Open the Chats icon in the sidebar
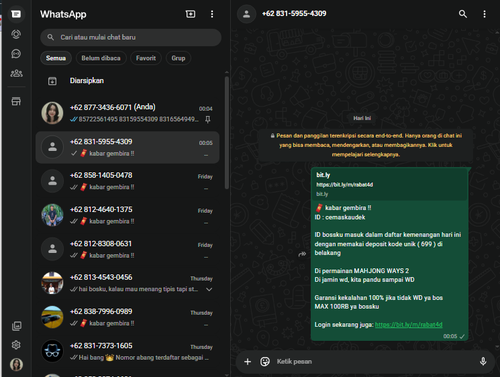 pyautogui.click(x=16, y=14)
